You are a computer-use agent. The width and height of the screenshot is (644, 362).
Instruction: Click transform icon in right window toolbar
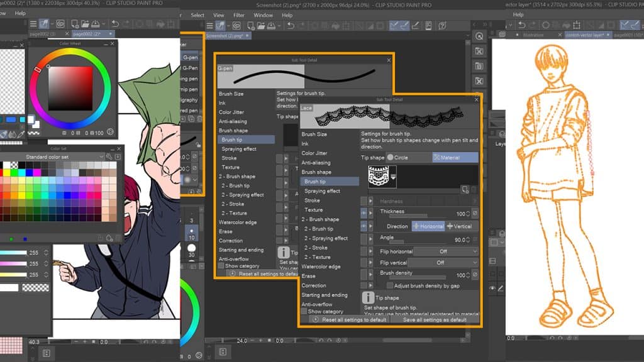[x=577, y=25]
